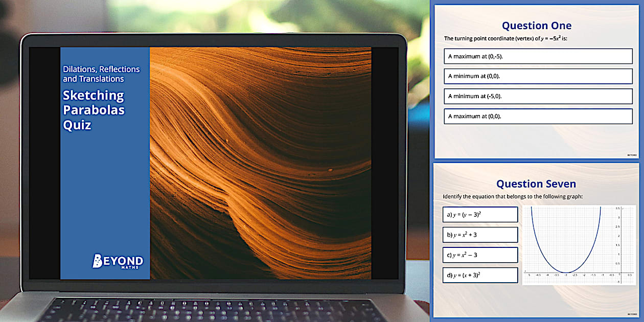Select the 'Sketching Parabolas Quiz' title text
The width and height of the screenshot is (644, 322).
(94, 110)
